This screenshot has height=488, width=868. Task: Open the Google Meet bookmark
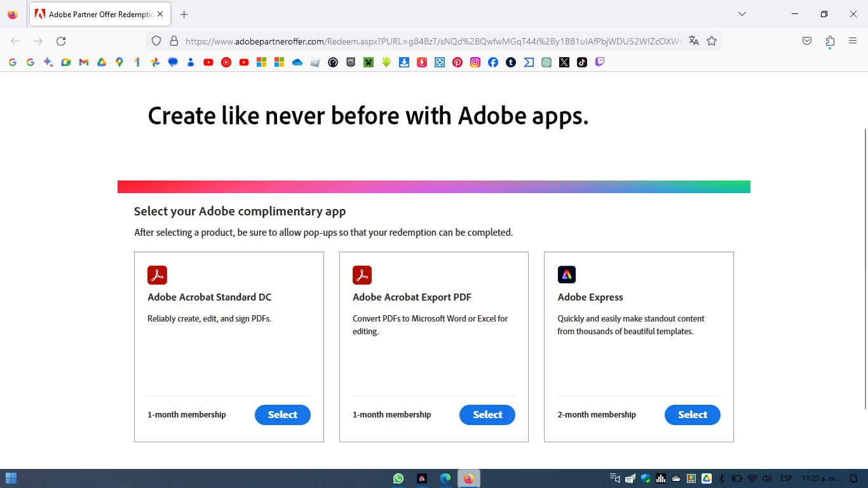(65, 62)
